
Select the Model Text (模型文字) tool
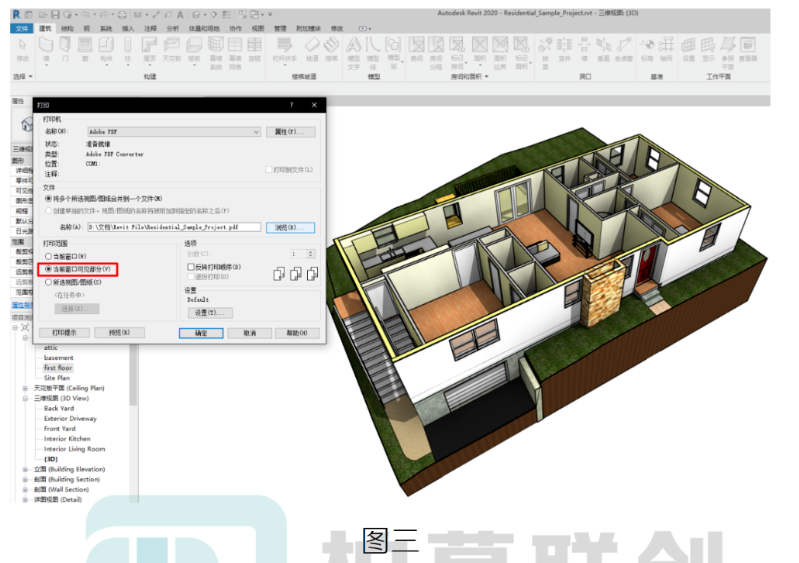click(x=354, y=53)
